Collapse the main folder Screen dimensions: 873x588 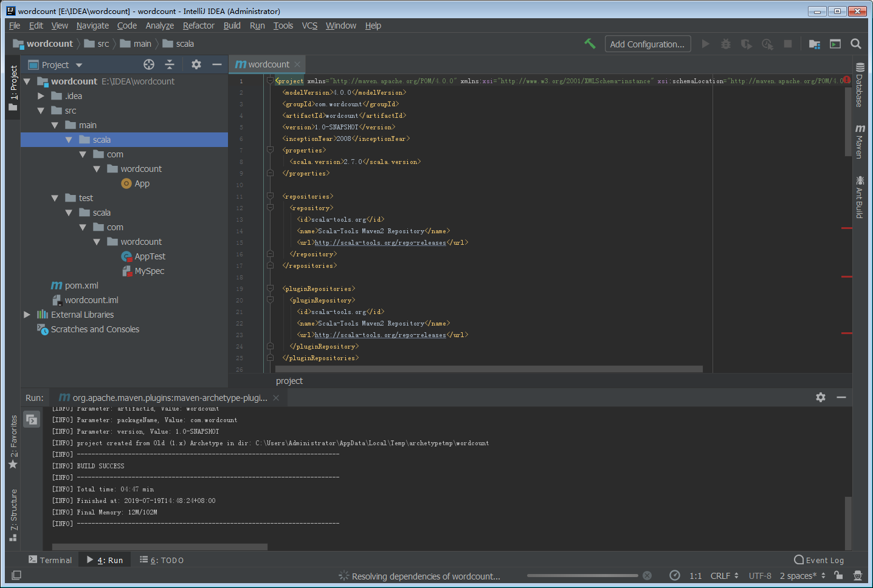pyautogui.click(x=55, y=125)
